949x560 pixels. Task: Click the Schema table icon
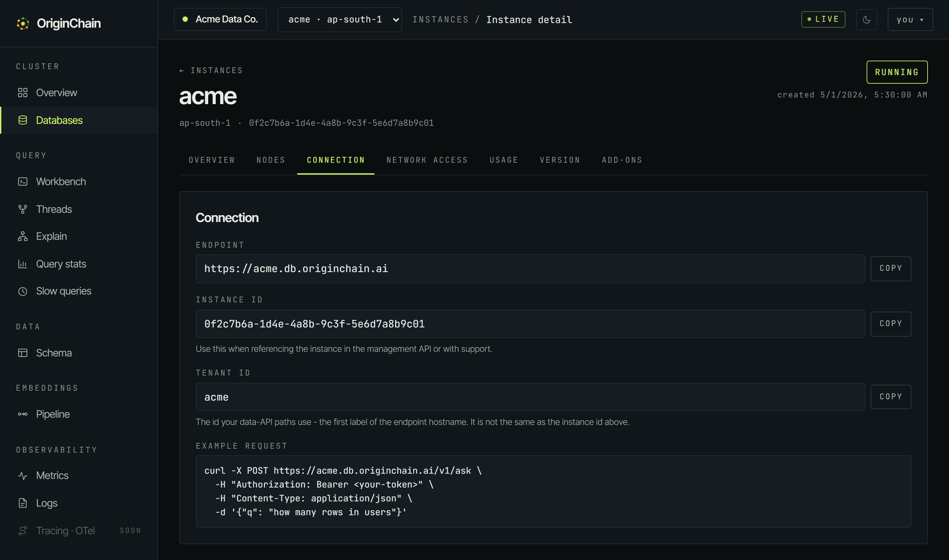[23, 353]
